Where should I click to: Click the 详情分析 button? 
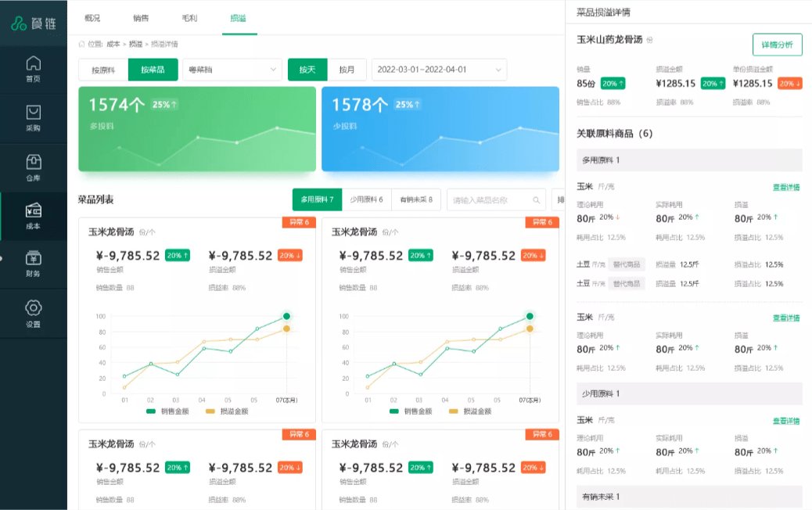coord(777,45)
